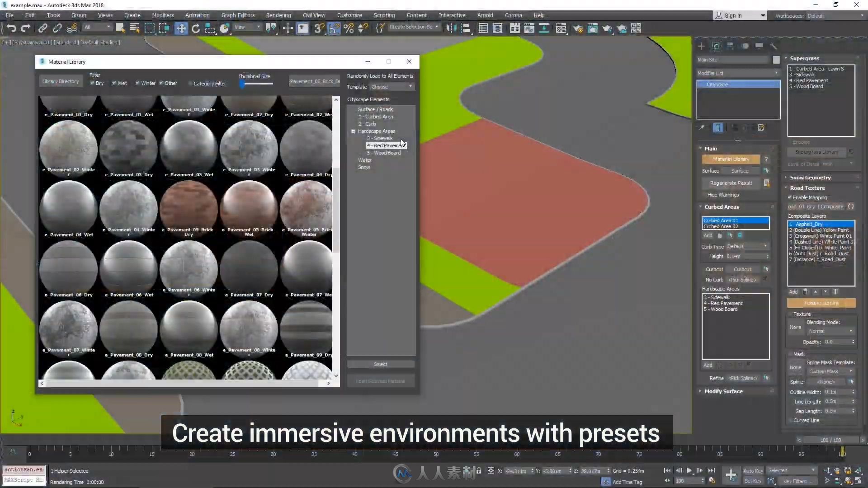Image resolution: width=868 pixels, height=488 pixels.
Task: Open the Render Setup teapot icon
Action: point(578,28)
